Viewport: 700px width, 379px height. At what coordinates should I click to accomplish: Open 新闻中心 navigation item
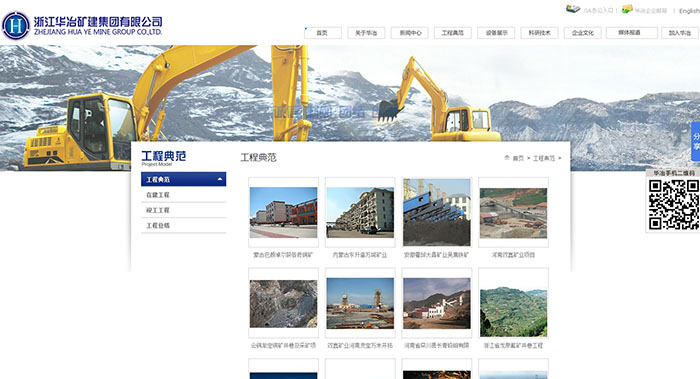coord(410,33)
